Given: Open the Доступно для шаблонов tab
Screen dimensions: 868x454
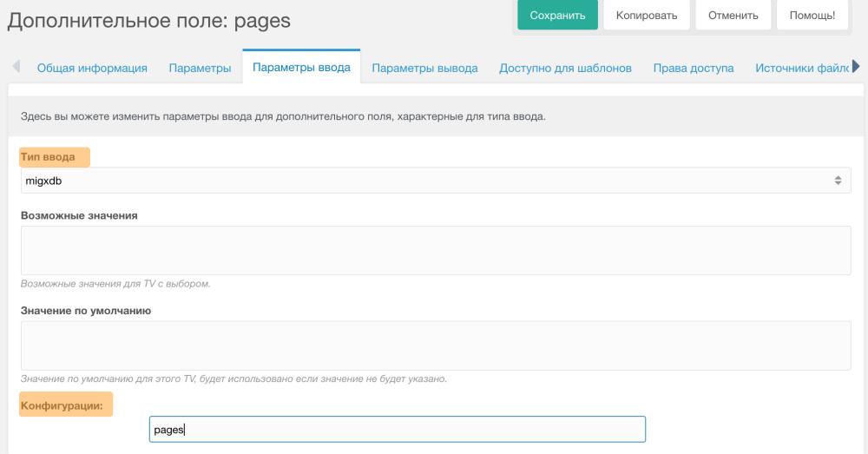Looking at the screenshot, I should [x=565, y=69].
